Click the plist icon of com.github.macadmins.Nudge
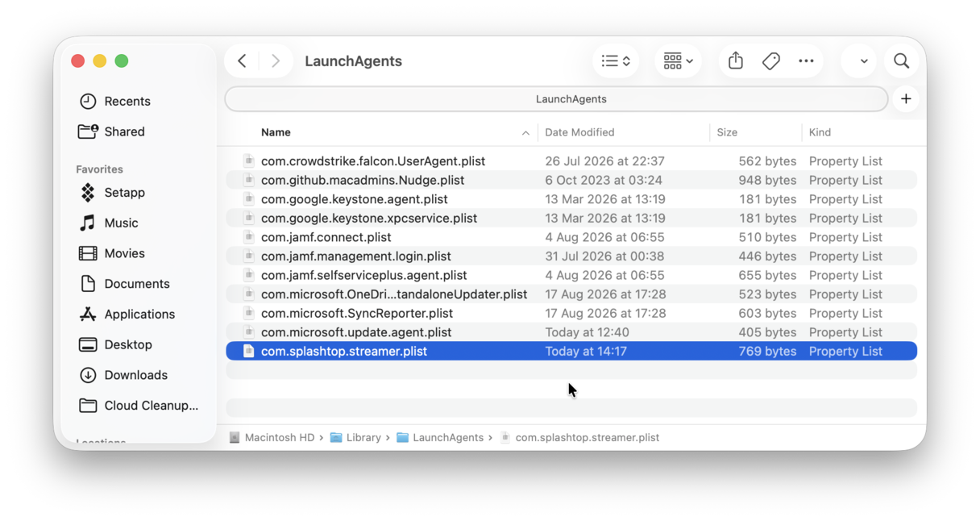The image size is (980, 521). [249, 180]
